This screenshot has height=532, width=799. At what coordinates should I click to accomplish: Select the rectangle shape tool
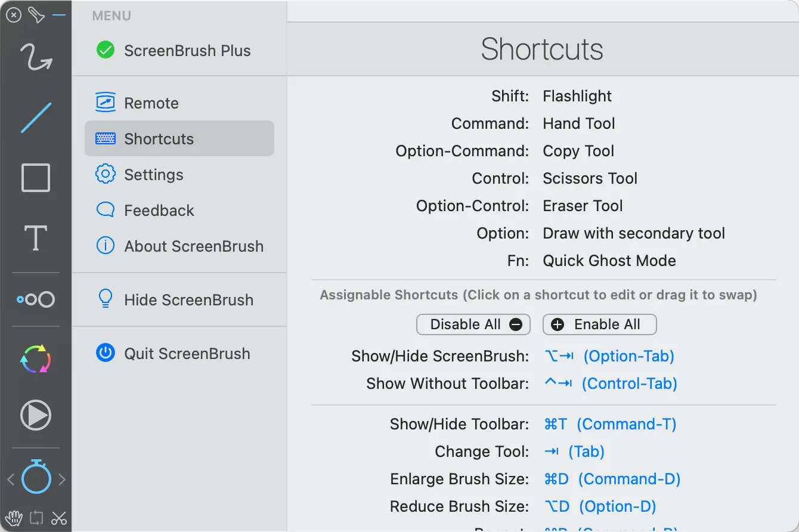[x=36, y=178]
